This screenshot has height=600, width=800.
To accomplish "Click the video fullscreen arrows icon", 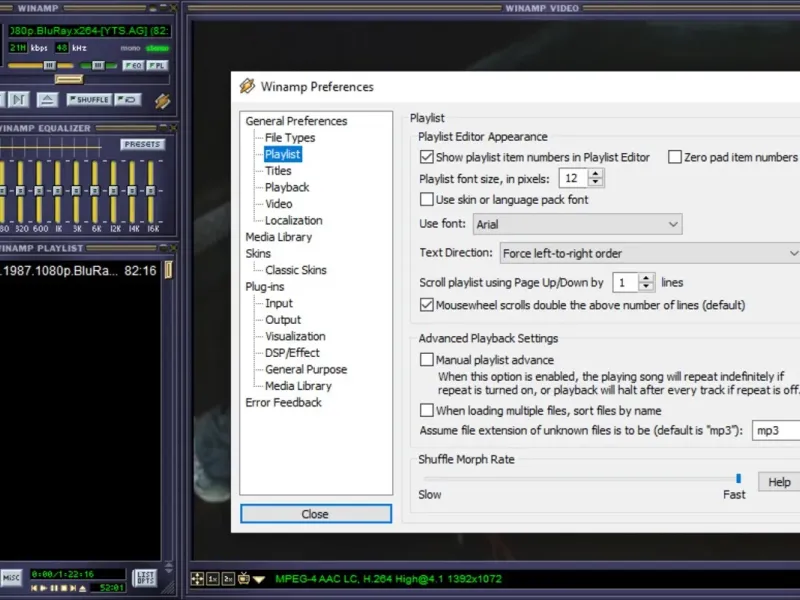I will click(x=197, y=579).
